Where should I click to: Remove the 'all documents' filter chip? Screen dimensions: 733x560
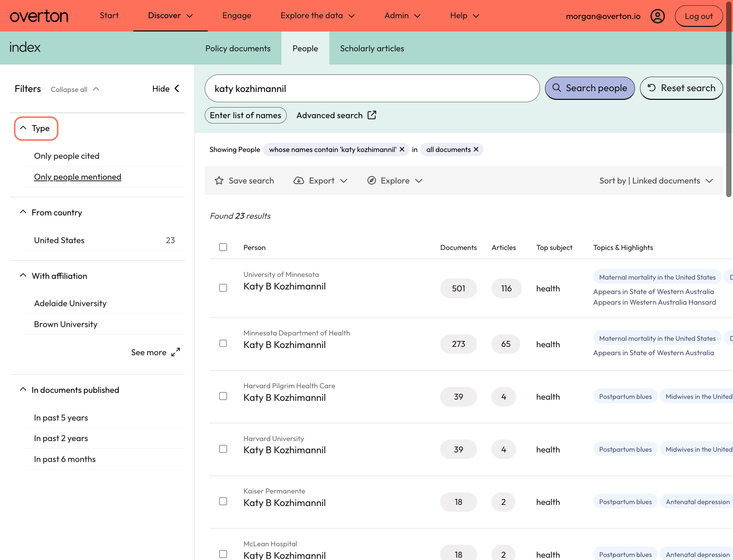(476, 150)
